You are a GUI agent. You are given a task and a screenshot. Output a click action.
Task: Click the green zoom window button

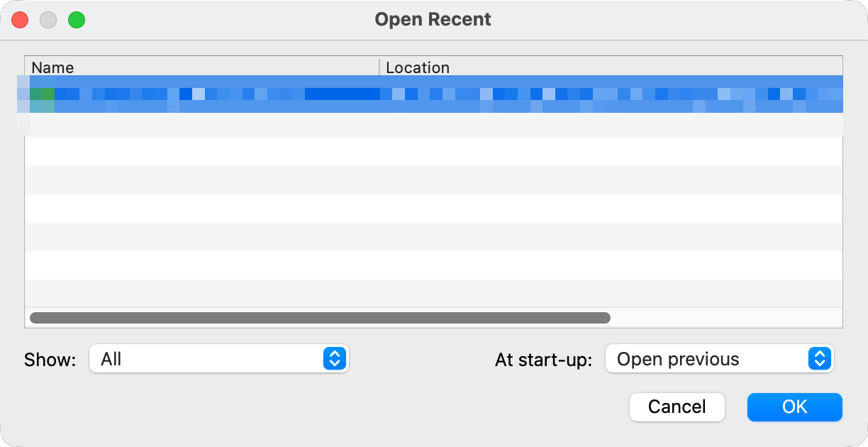click(77, 20)
